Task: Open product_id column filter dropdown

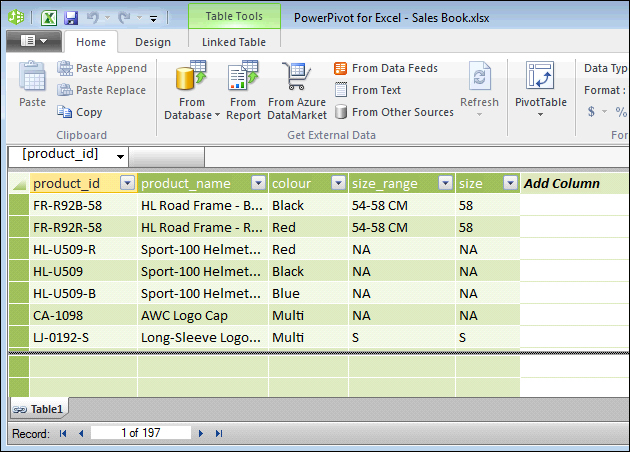Action: (x=127, y=183)
